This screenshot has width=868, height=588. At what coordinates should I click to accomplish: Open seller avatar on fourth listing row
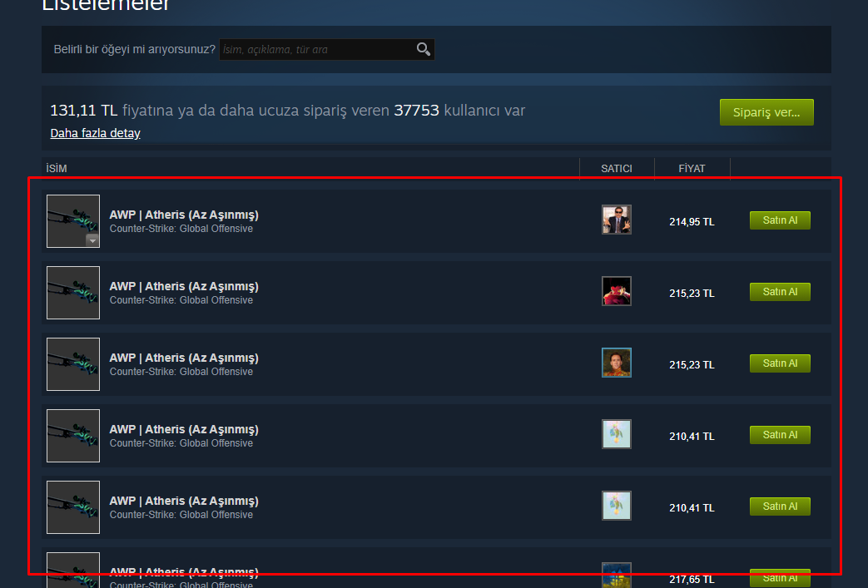point(616,434)
